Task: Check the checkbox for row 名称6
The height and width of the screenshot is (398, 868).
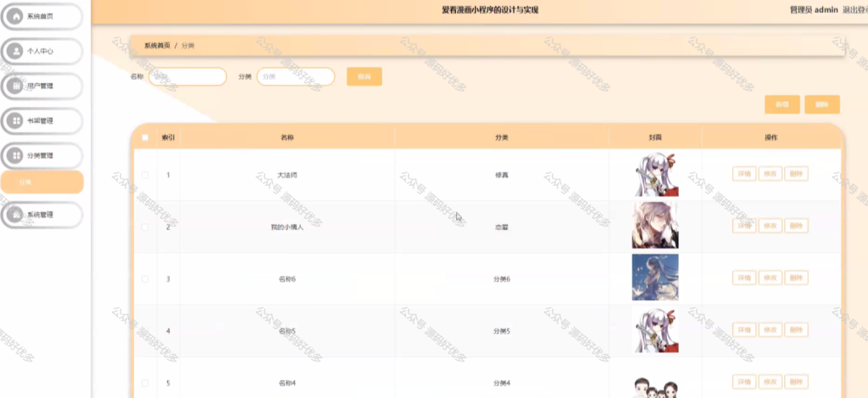Action: (x=145, y=279)
